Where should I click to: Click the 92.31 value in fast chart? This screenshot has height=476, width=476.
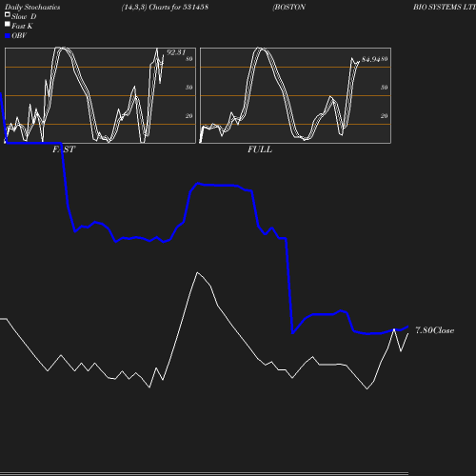click(x=176, y=52)
